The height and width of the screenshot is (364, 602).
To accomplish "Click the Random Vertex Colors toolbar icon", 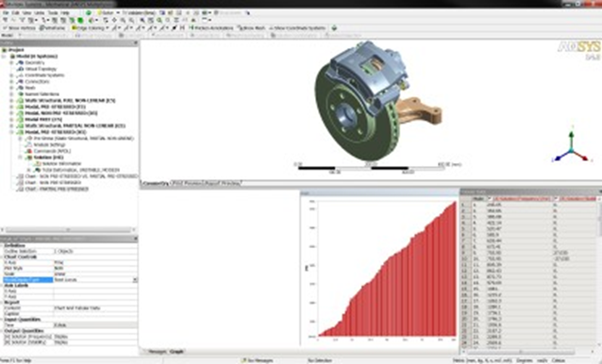I will 334,28.
